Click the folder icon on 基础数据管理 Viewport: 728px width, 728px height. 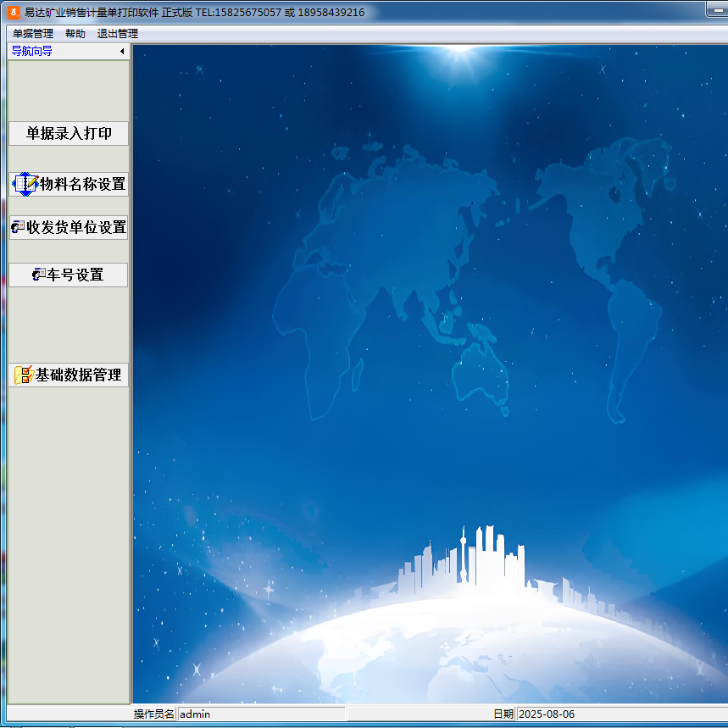[24, 375]
